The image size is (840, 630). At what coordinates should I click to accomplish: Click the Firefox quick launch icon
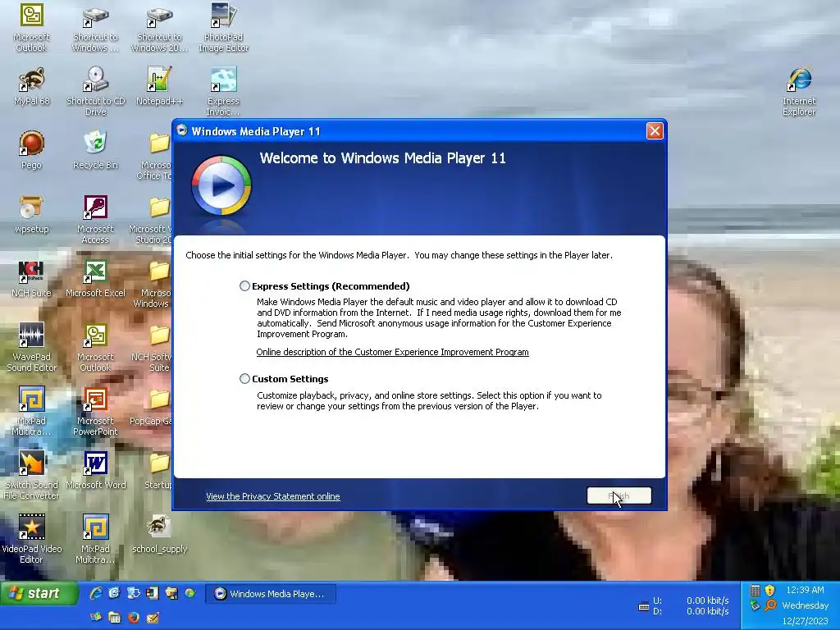(134, 617)
